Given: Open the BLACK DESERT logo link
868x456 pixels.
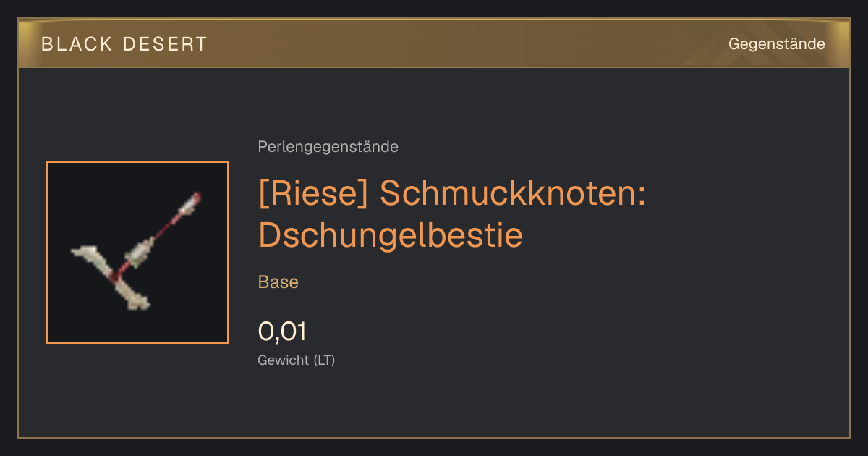Looking at the screenshot, I should coord(124,44).
